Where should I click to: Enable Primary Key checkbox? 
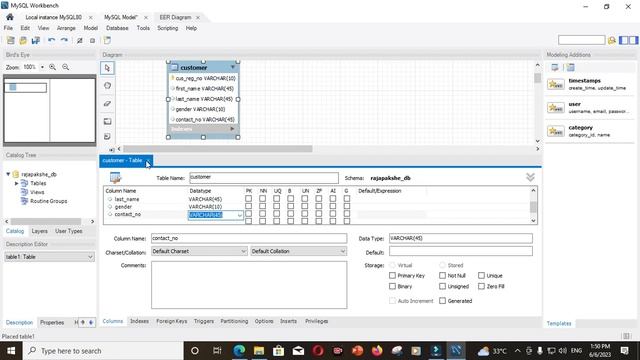pyautogui.click(x=392, y=276)
